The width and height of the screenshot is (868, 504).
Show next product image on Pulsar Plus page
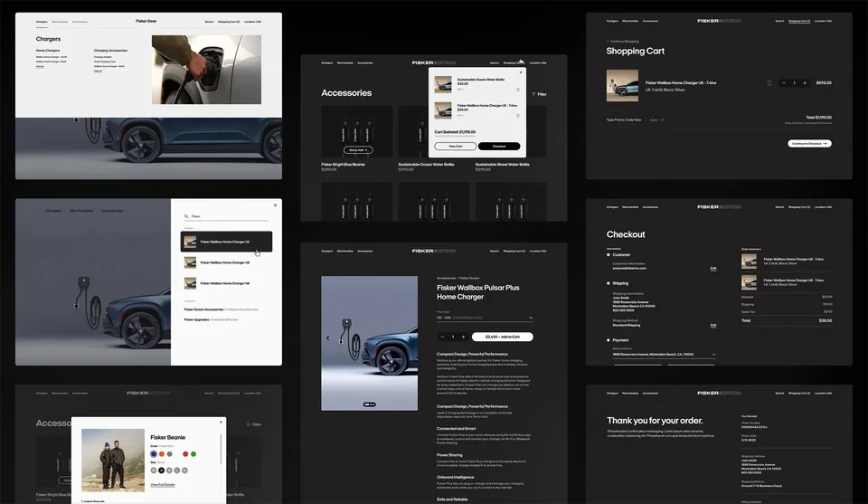pyautogui.click(x=410, y=338)
